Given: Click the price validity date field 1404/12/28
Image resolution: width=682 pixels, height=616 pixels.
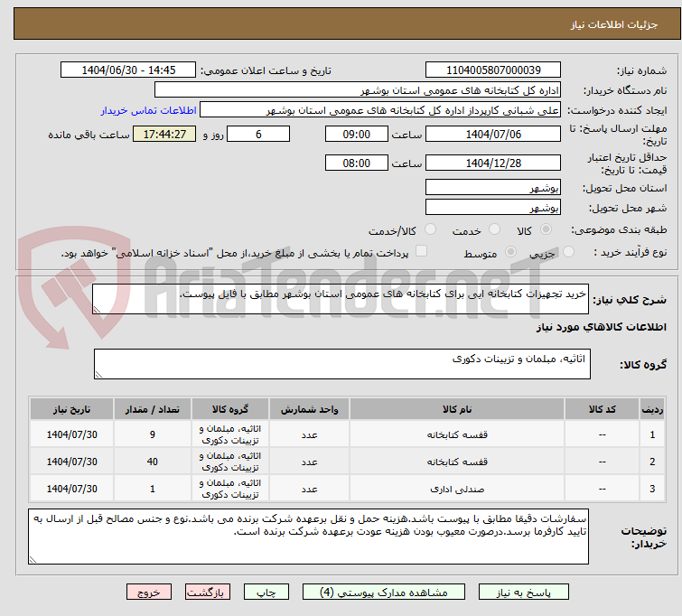Looking at the screenshot, I should [x=492, y=163].
